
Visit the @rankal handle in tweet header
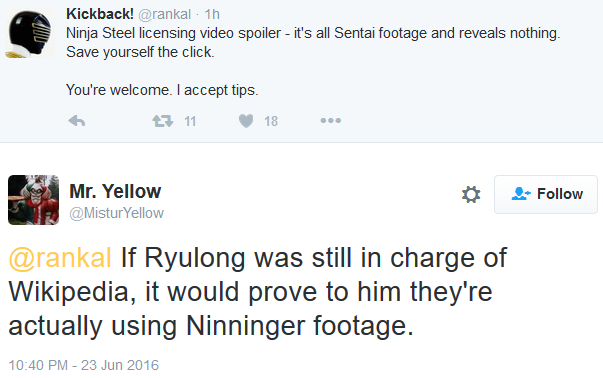coord(164,15)
